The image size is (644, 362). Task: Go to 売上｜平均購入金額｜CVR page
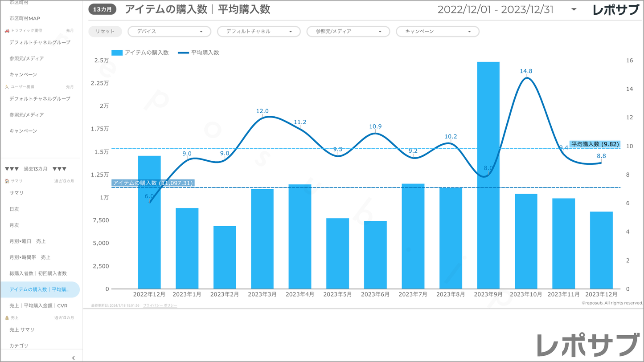[38, 306]
